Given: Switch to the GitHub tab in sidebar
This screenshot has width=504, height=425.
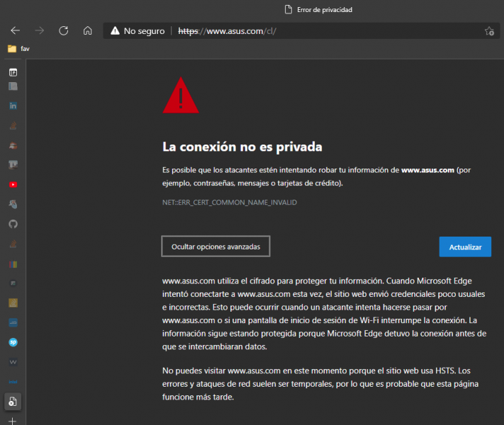Looking at the screenshot, I should (x=13, y=224).
